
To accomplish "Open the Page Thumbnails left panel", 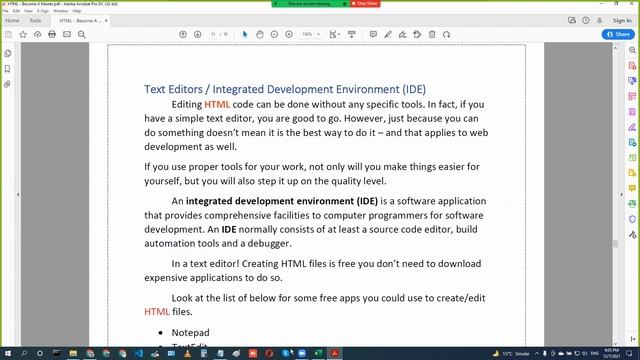I will click(8, 53).
